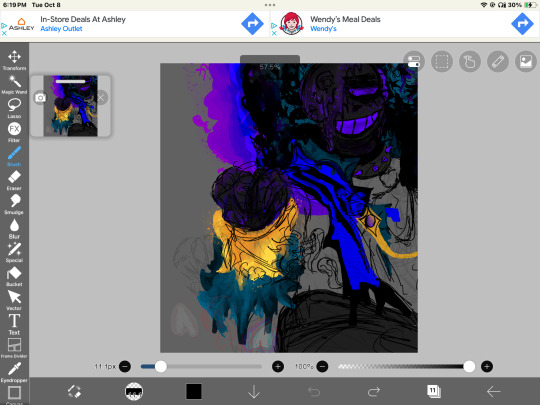Close the Wendy's ad with X

(274, 33)
